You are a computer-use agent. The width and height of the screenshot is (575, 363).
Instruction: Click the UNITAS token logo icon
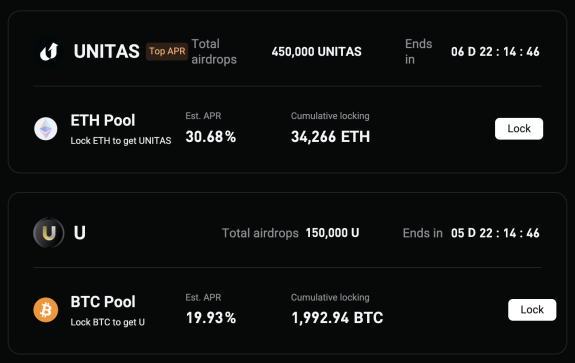click(x=49, y=51)
